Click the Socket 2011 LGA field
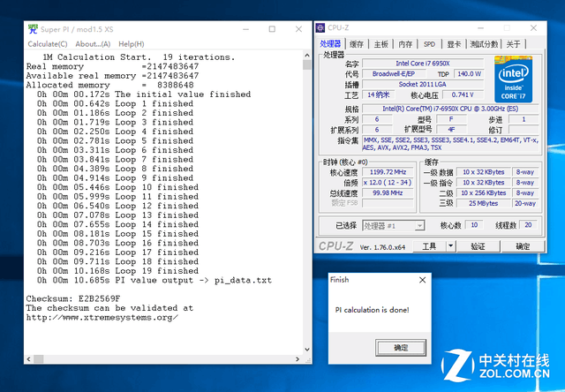This screenshot has height=392, width=565. (423, 84)
